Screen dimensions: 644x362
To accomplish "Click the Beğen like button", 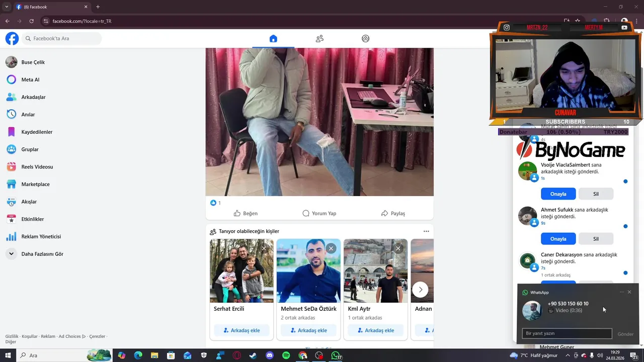I will click(246, 213).
